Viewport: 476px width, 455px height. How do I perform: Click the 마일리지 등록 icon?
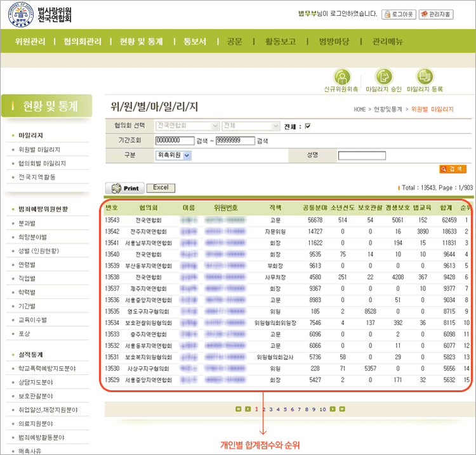(425, 77)
